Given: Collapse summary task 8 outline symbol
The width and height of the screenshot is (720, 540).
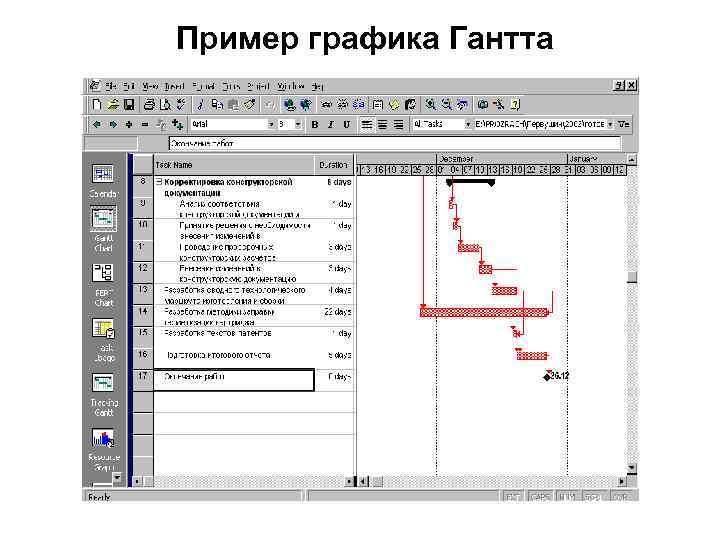Looking at the screenshot, I should click(x=159, y=182).
